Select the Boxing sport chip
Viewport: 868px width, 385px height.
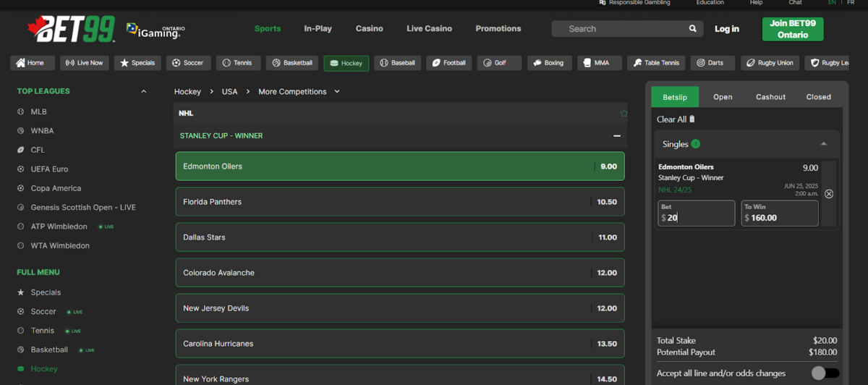548,63
